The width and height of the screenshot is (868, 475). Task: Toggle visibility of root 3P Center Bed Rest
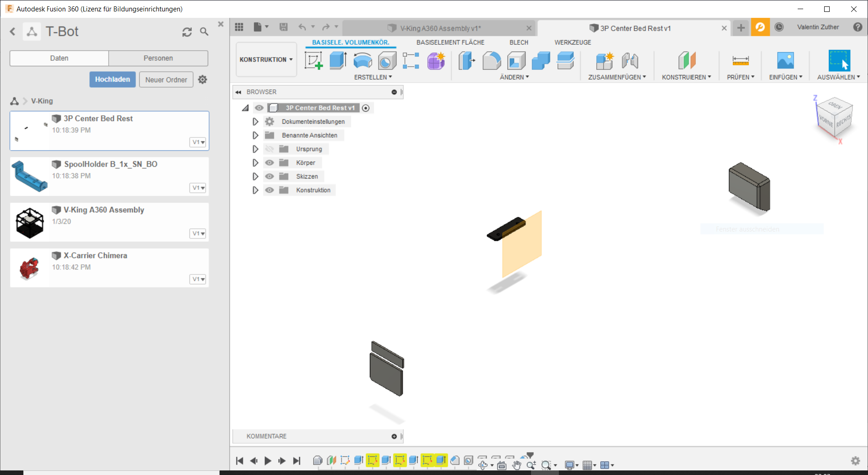click(x=259, y=108)
